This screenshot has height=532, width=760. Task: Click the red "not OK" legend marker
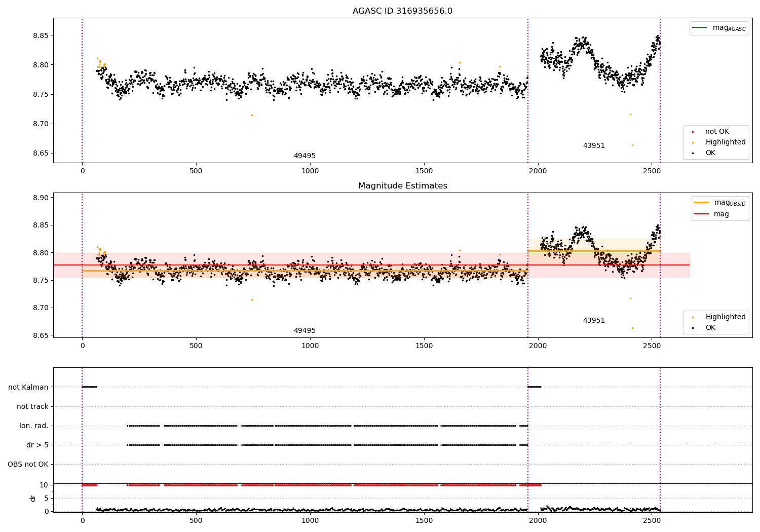point(693,132)
